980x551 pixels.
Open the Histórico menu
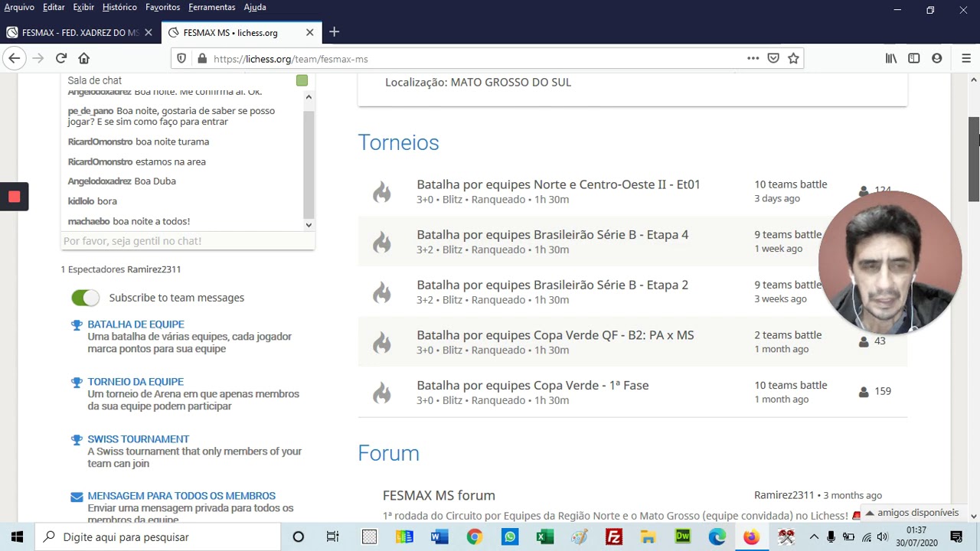(119, 7)
